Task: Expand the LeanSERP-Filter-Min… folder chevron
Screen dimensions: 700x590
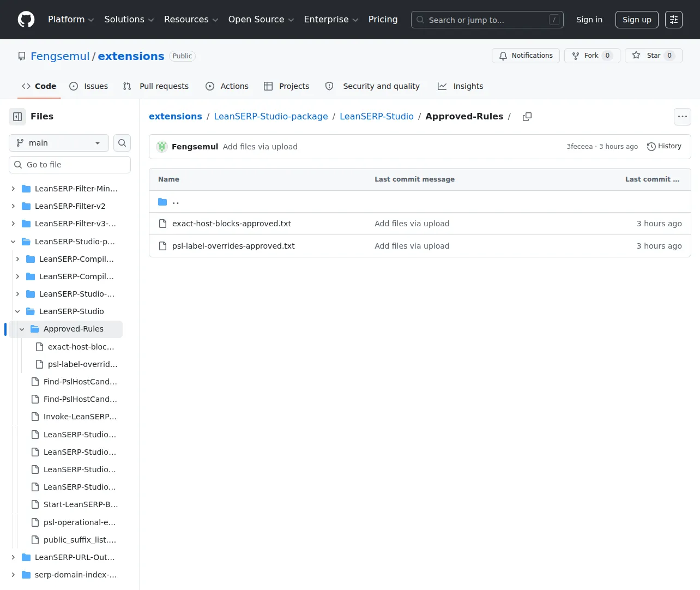Action: (13, 189)
